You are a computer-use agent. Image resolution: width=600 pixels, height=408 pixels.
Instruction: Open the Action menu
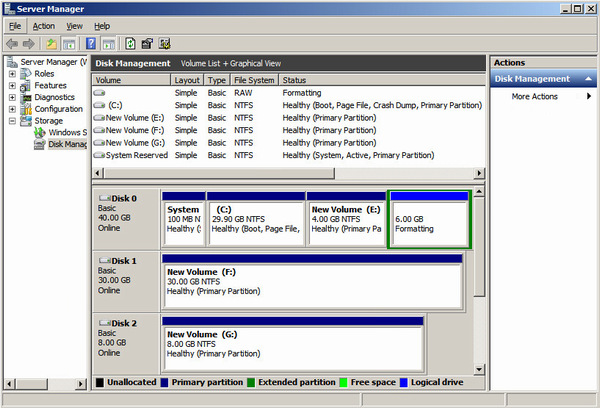click(x=44, y=26)
